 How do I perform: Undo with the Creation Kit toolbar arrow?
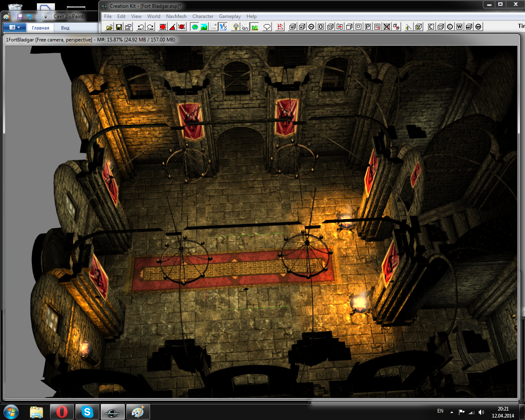click(x=141, y=27)
